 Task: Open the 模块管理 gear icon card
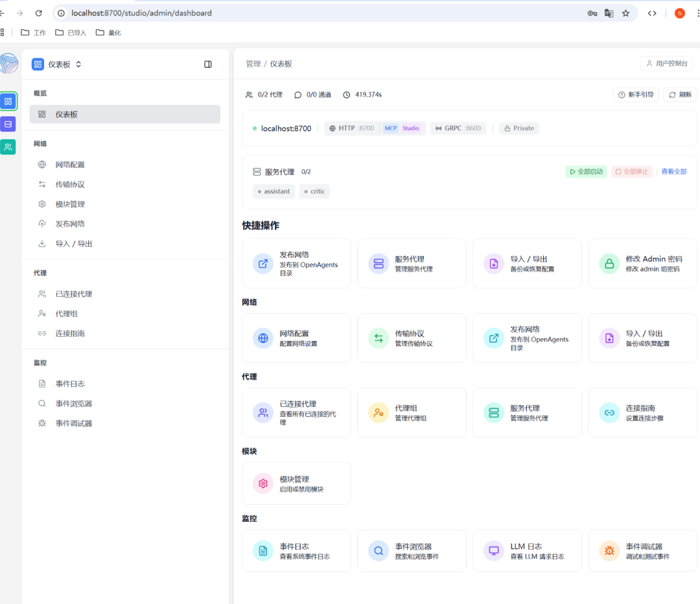[x=296, y=483]
